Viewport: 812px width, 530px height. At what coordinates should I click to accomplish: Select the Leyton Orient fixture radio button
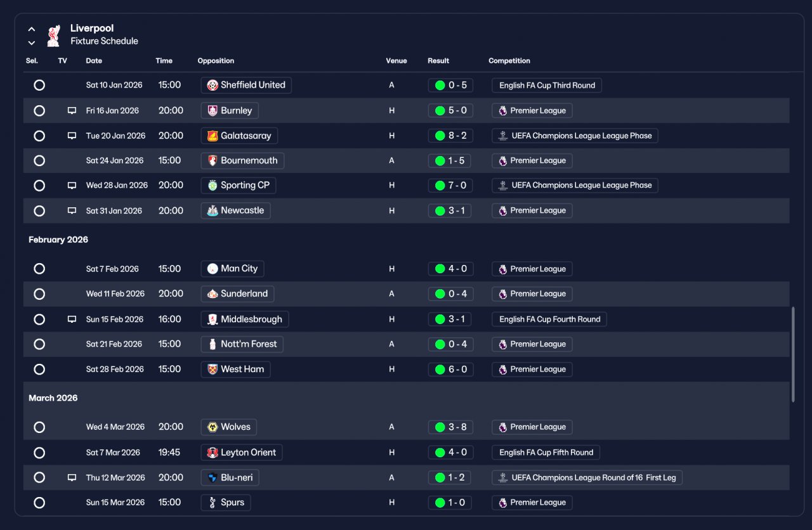tap(39, 453)
